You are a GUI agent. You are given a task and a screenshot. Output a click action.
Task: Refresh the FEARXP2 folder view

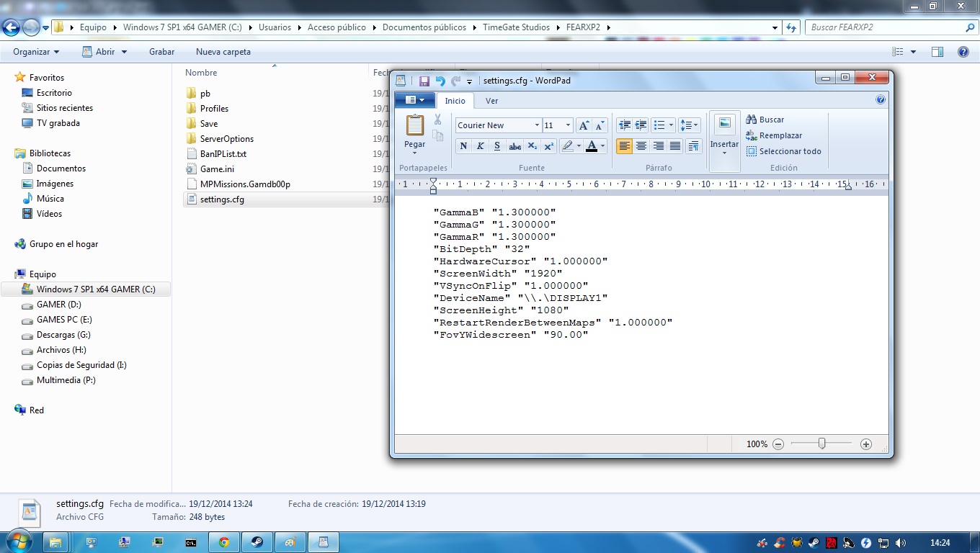[791, 27]
